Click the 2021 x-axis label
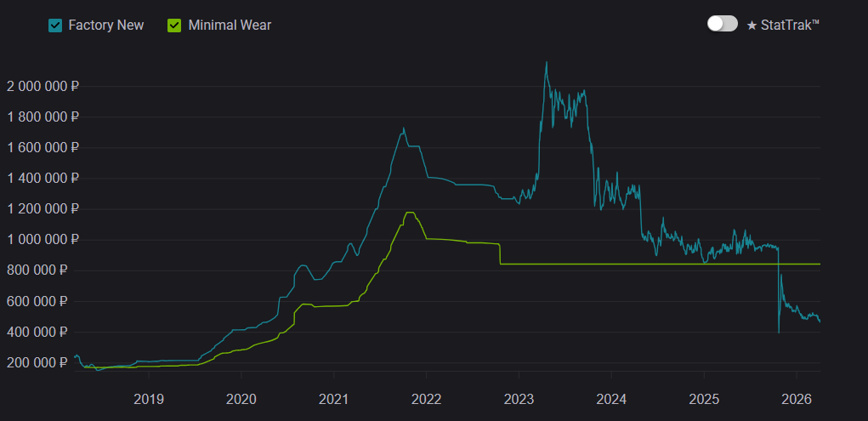The image size is (868, 421). pos(334,398)
